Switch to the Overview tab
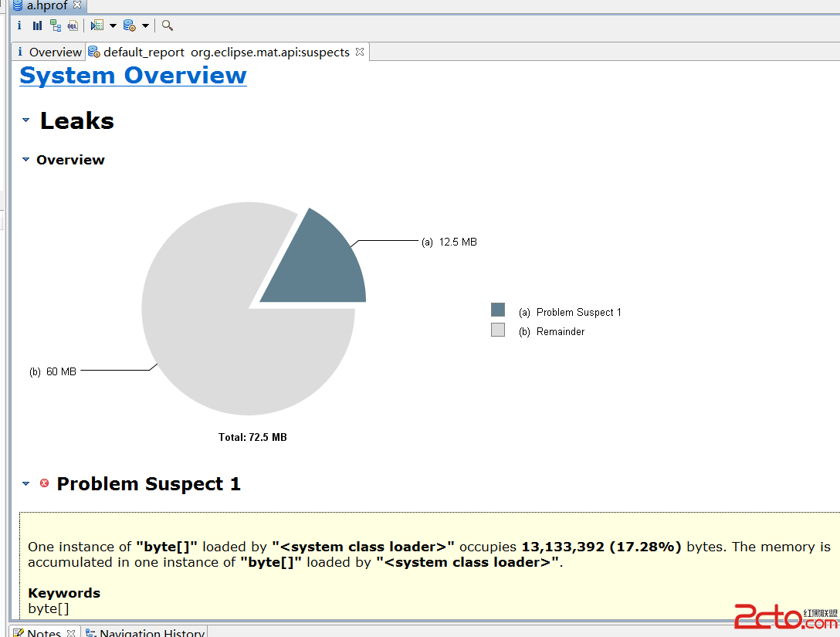 49,52
